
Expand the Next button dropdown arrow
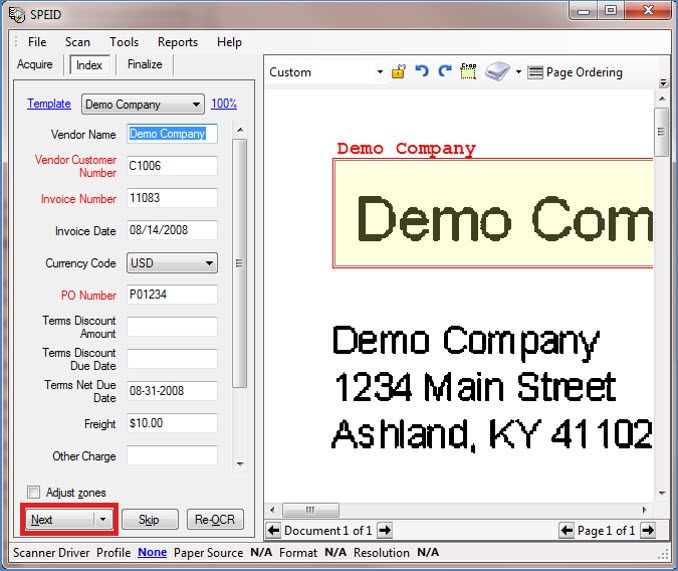tap(102, 520)
